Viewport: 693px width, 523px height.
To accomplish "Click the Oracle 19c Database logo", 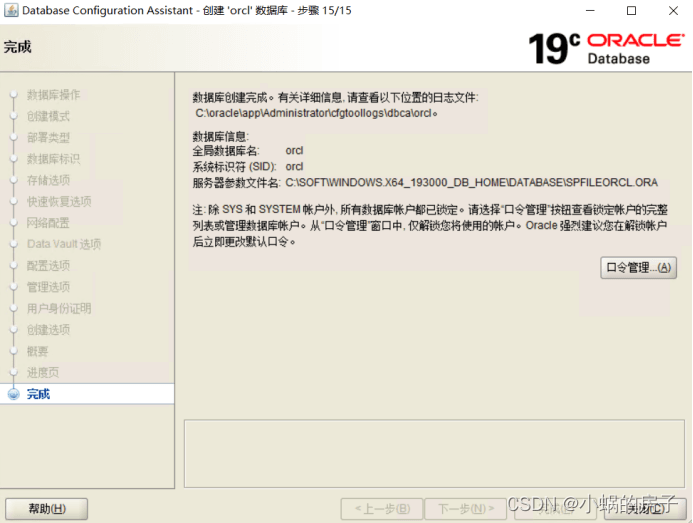I will coord(606,48).
